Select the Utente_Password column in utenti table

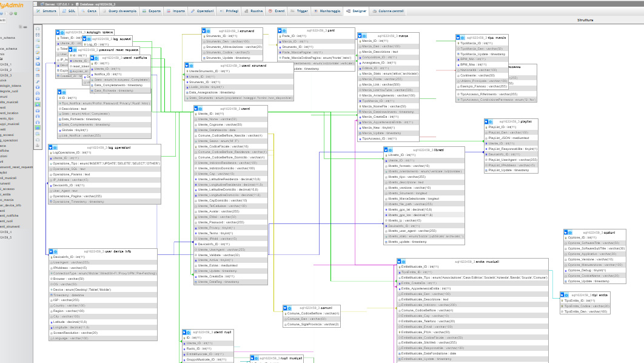point(231,222)
